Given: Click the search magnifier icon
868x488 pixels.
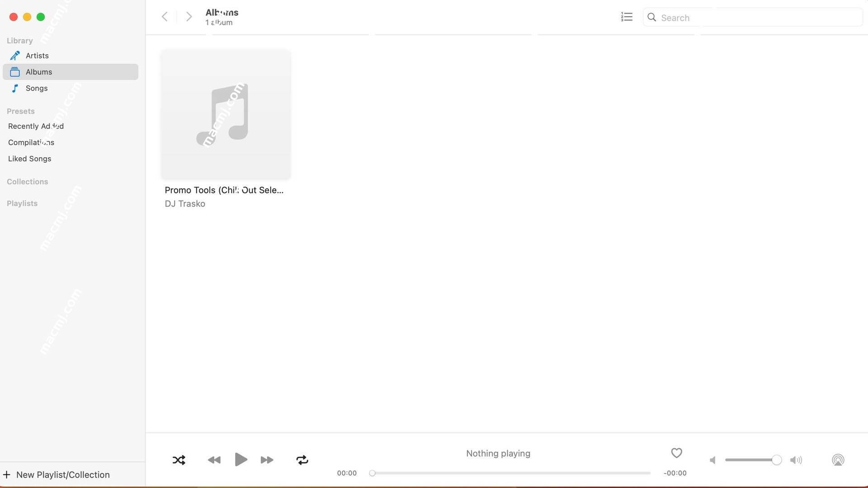Looking at the screenshot, I should 651,17.
